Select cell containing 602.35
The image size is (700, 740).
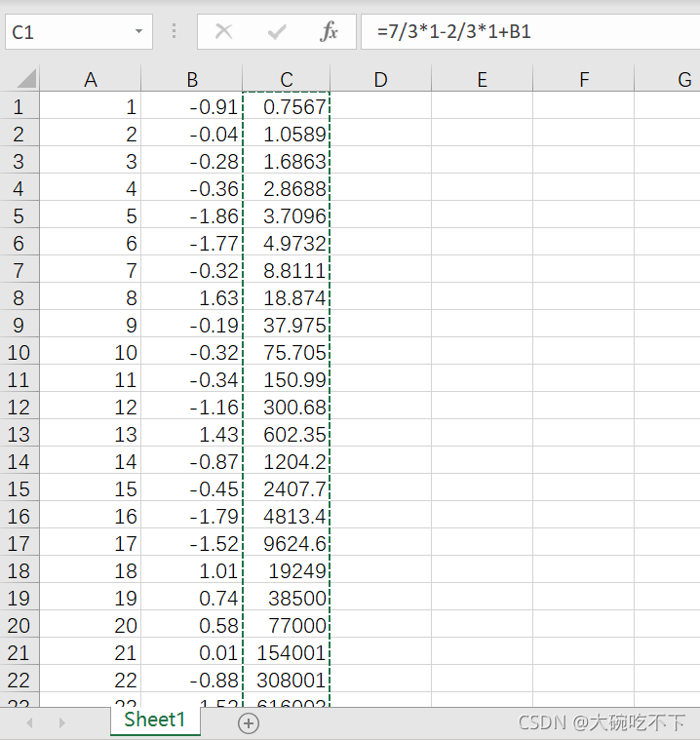(x=286, y=434)
